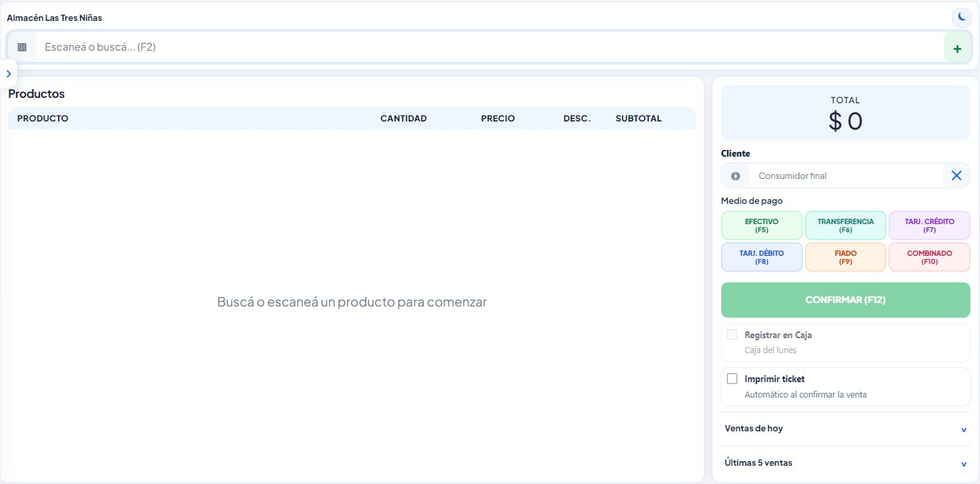Click the Caja del lunes text
The image size is (980, 484).
tap(770, 350)
